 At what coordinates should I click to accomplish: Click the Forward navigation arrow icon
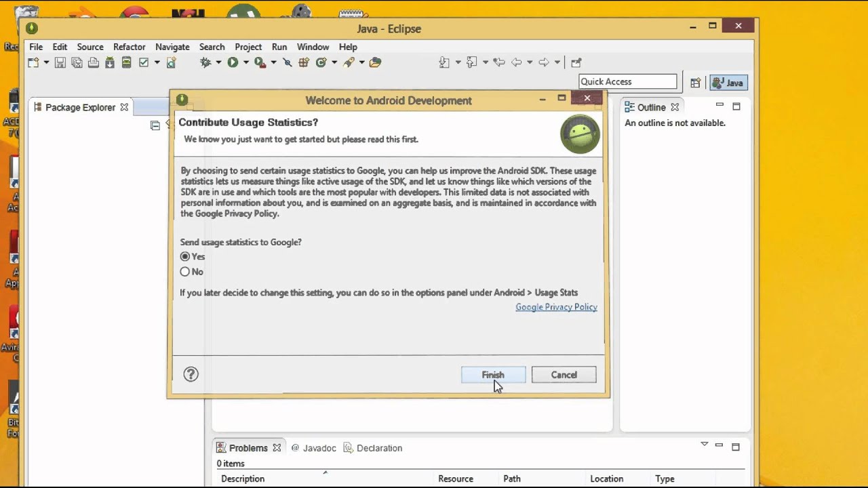544,62
